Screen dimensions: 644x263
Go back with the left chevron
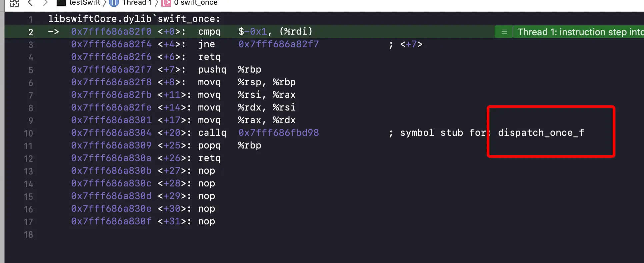tap(30, 3)
